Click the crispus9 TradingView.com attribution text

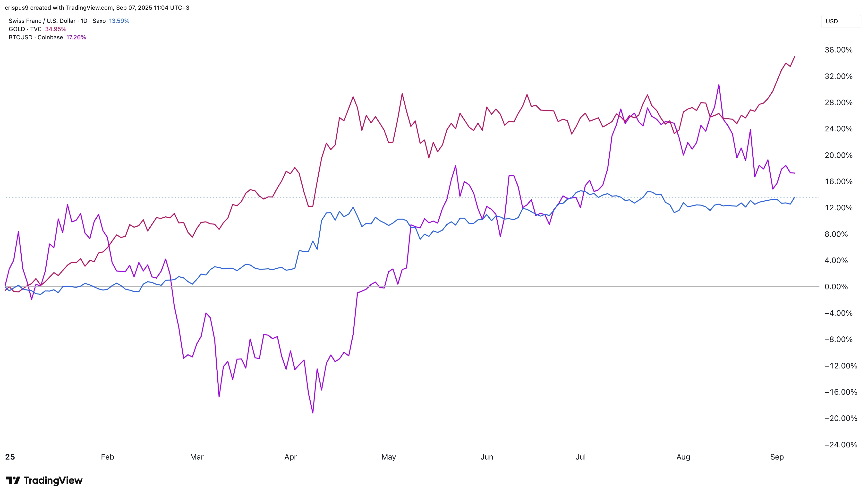97,8
